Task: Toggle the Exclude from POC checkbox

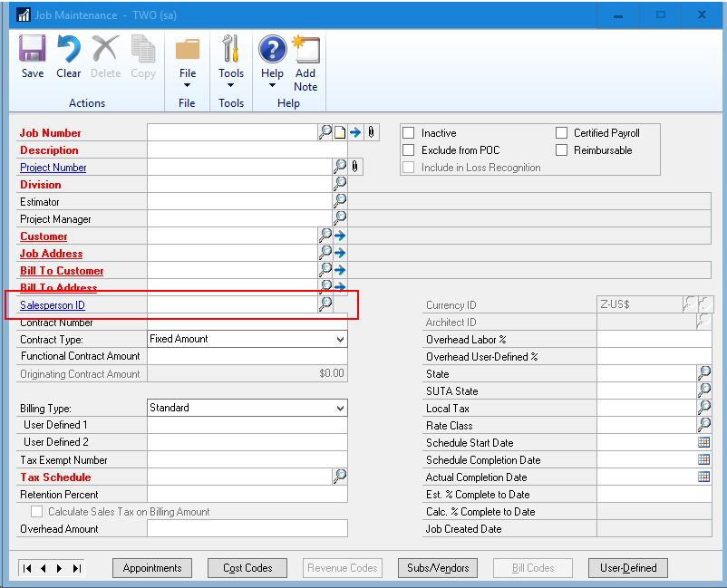Action: [x=409, y=150]
